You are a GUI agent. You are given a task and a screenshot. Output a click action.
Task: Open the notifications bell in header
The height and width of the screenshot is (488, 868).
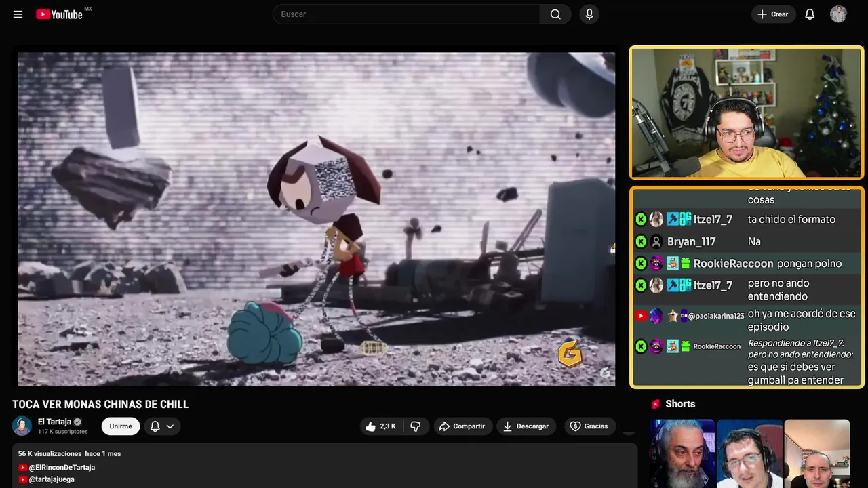[x=810, y=14]
